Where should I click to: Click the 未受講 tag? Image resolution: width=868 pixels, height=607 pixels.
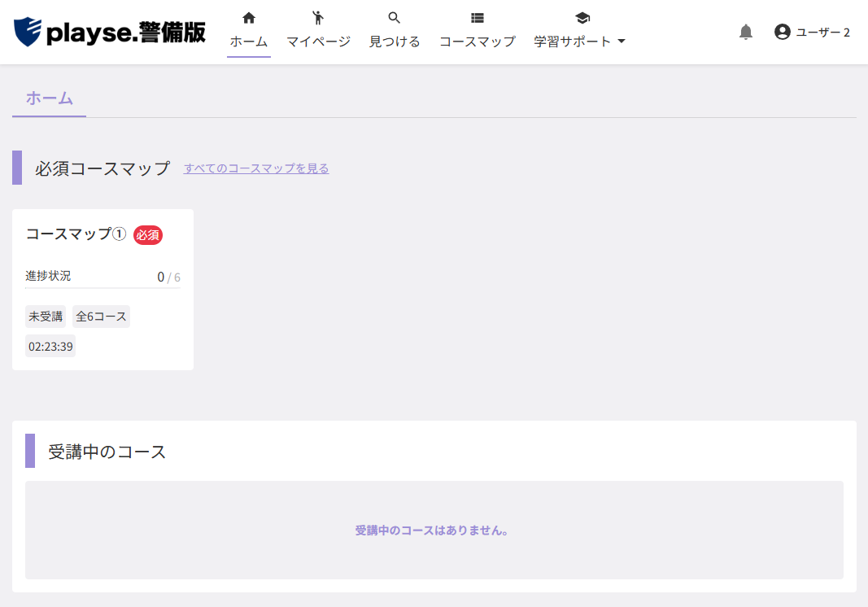click(x=46, y=317)
